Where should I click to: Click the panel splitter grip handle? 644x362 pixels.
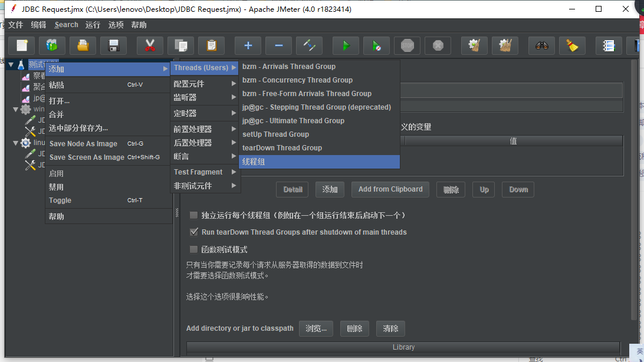coord(177,212)
